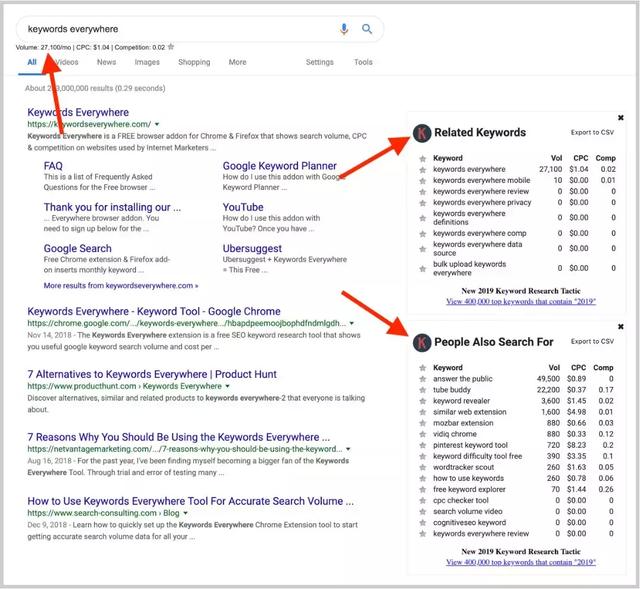Viewport: 640px width, 589px height.
Task: Open the 'Keywords Everywhere' top result title
Action: point(78,112)
